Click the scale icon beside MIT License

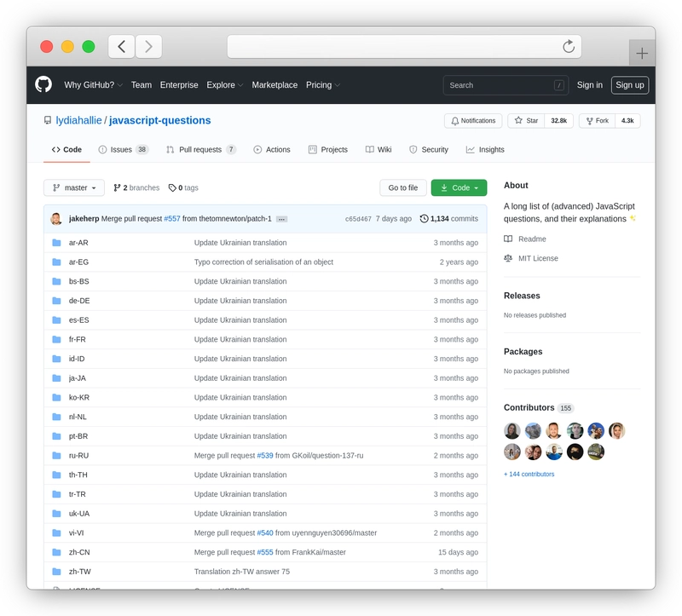click(508, 258)
